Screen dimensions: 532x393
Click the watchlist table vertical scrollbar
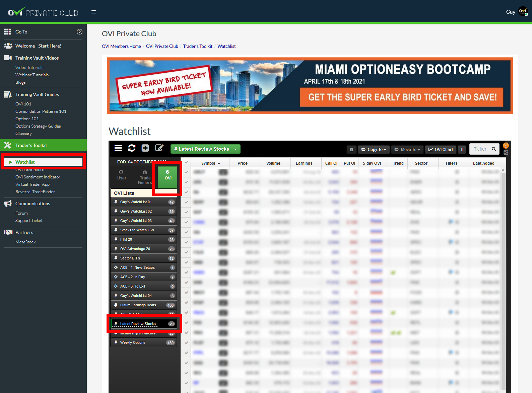coord(503,280)
